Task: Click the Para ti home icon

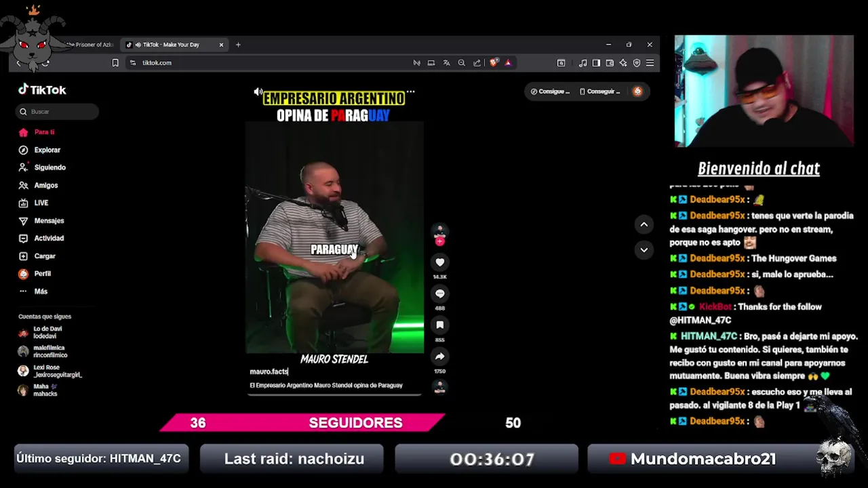Action: point(23,132)
